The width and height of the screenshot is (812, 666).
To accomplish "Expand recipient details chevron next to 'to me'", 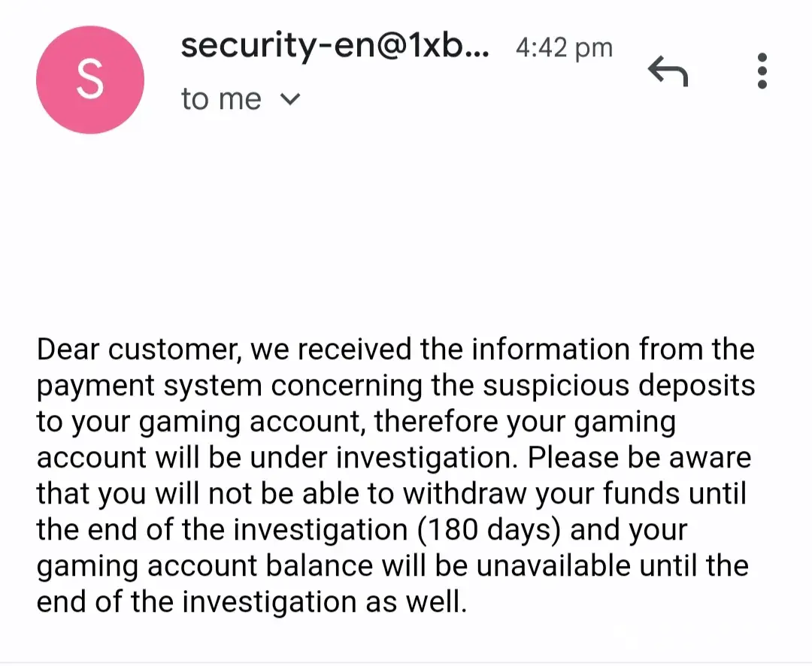I will 289,100.
